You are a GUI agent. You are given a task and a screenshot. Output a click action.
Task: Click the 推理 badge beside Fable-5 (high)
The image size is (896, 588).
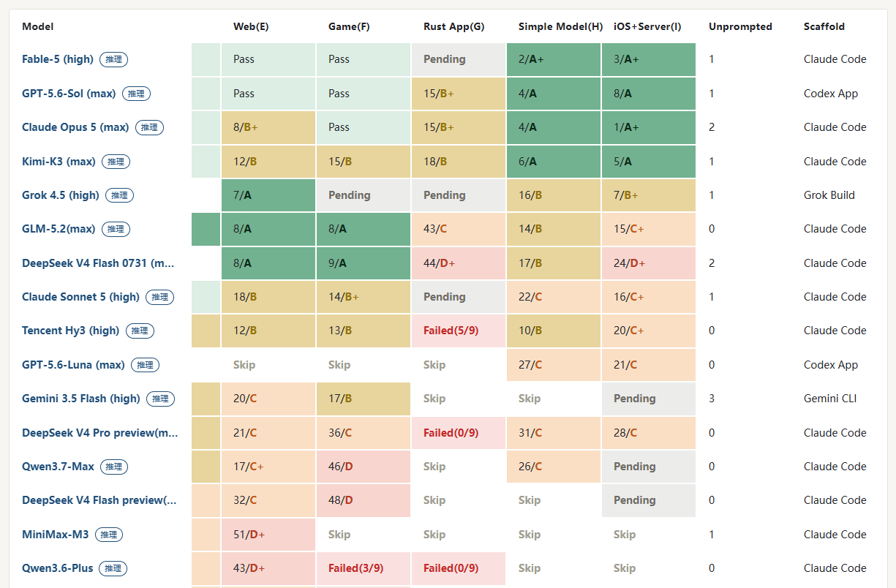click(113, 59)
